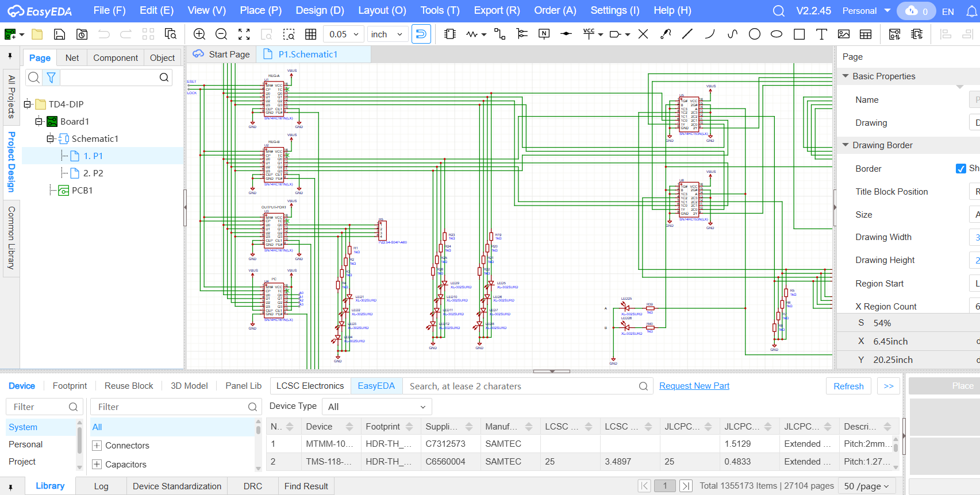Open the Design (D) menu
The width and height of the screenshot is (980, 495).
[x=320, y=10]
